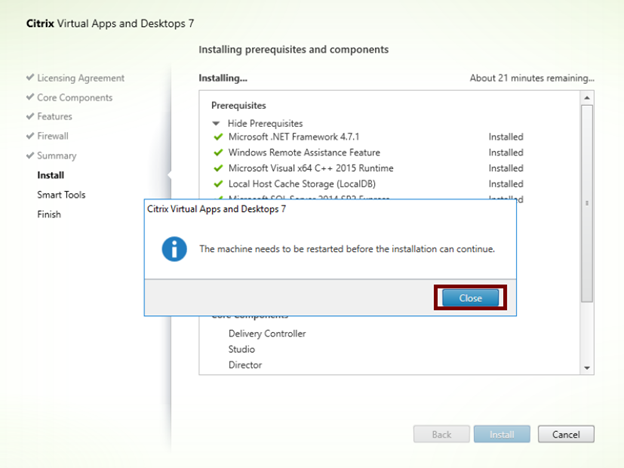
Task: Click the Close button in the restart dialog
Action: (470, 298)
